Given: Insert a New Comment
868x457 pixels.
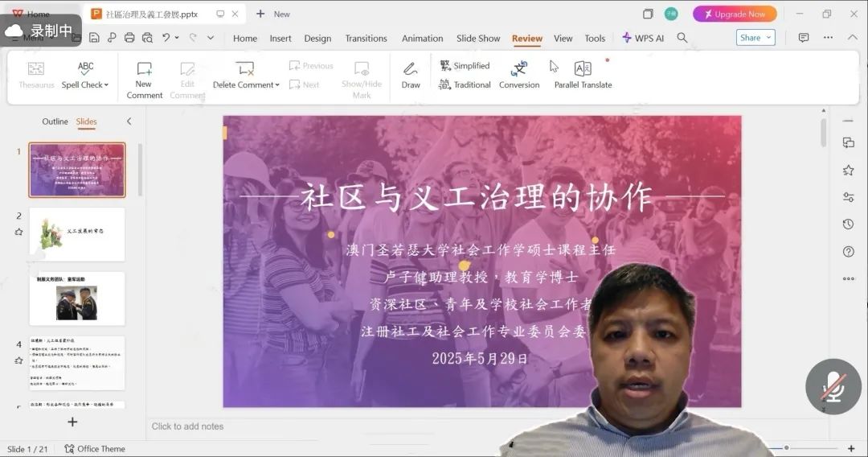Looking at the screenshot, I should pyautogui.click(x=144, y=69).
